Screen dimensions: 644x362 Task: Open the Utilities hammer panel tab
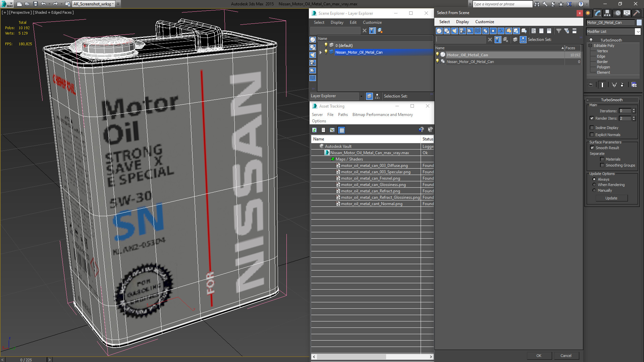[x=636, y=13]
